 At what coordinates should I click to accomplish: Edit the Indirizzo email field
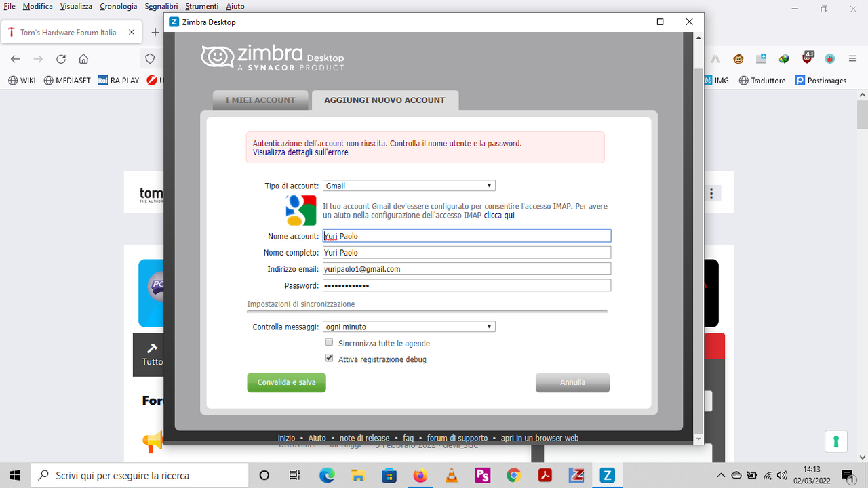coord(467,269)
